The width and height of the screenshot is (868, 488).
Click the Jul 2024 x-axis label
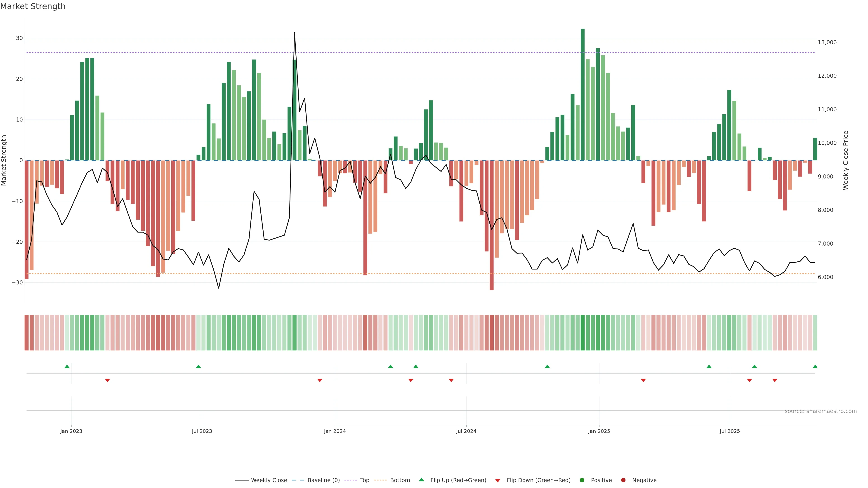tap(466, 431)
